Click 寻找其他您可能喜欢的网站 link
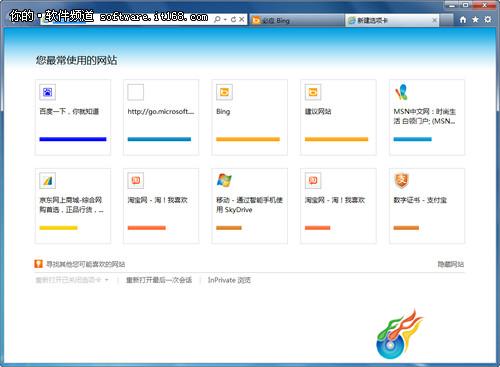500x367 pixels. pyautogui.click(x=85, y=264)
